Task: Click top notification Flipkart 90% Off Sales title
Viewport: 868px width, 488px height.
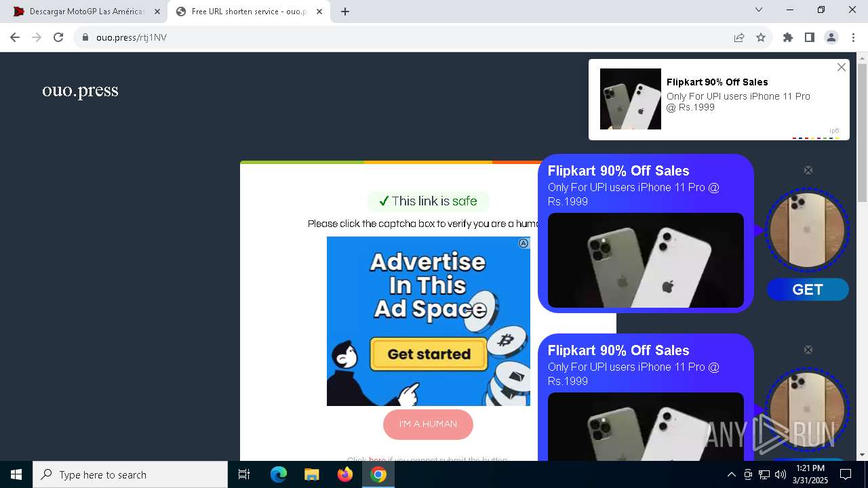Action: pos(717,82)
